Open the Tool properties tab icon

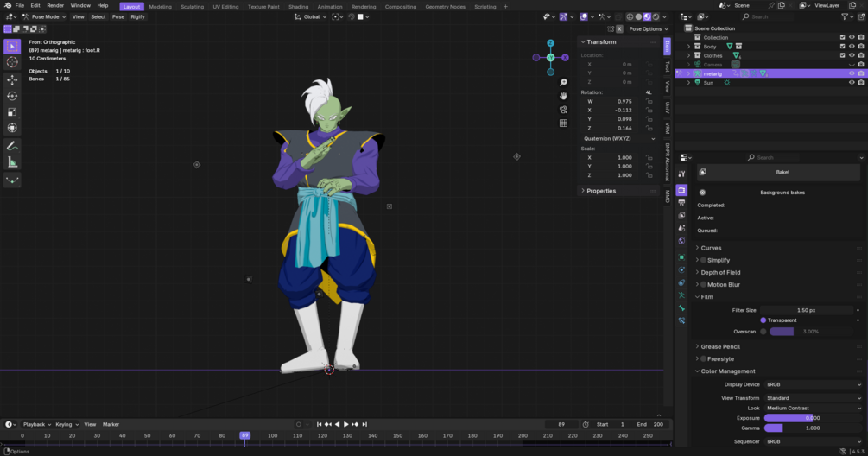[x=681, y=174]
